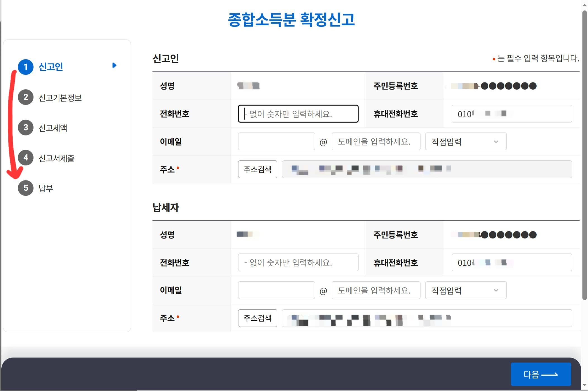Click 납세자 email domain input field
The height and width of the screenshot is (391, 588).
point(376,290)
